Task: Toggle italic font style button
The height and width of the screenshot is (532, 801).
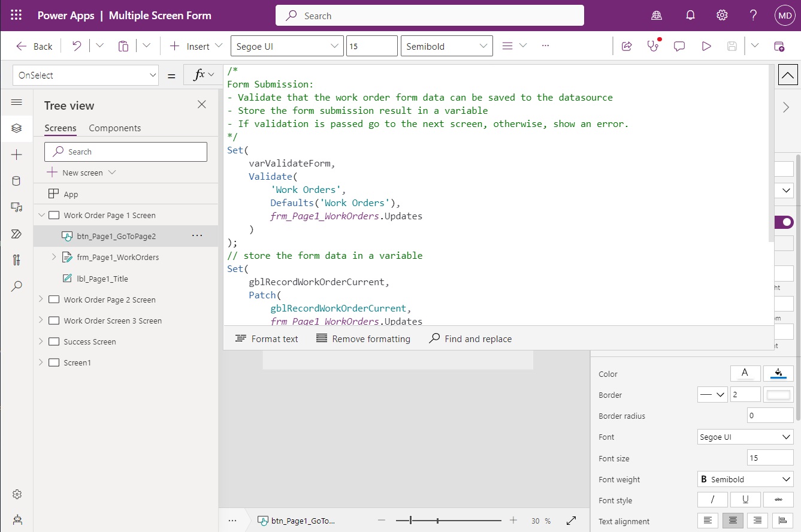Action: click(712, 500)
